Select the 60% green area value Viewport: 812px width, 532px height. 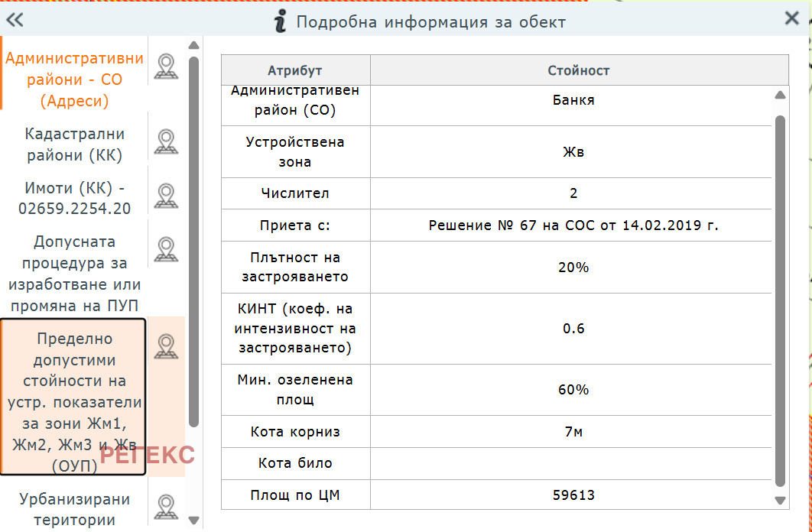point(573,390)
